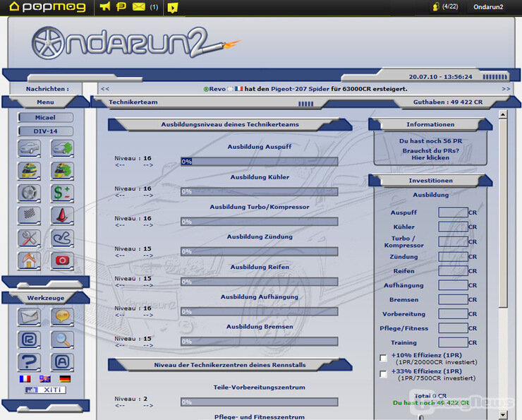Viewport: 522px width, 420px height.
Task: Open the A tool icon
Action: tap(62, 362)
